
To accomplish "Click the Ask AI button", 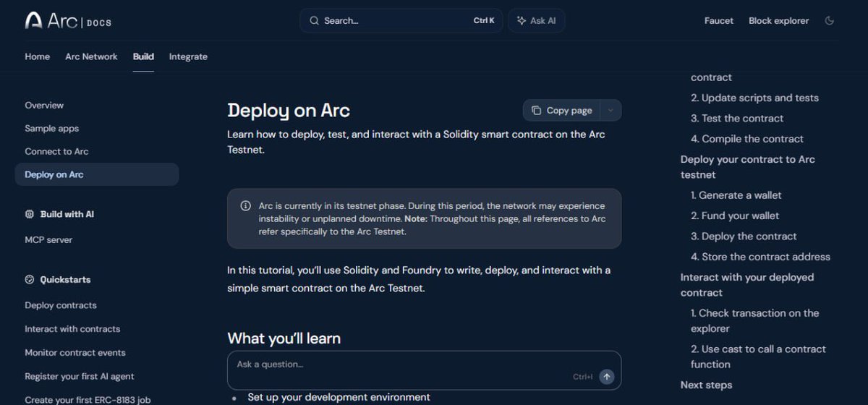I will tap(537, 21).
